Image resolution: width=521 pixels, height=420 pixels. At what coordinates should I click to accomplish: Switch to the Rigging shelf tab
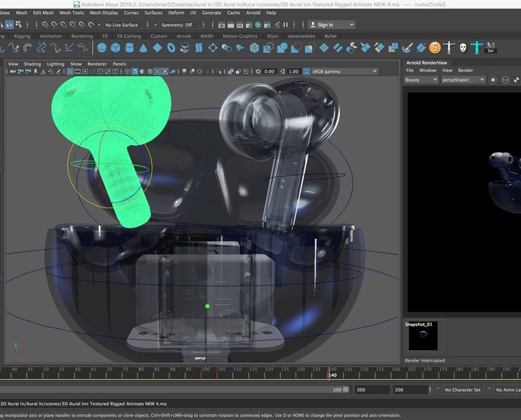(22, 36)
